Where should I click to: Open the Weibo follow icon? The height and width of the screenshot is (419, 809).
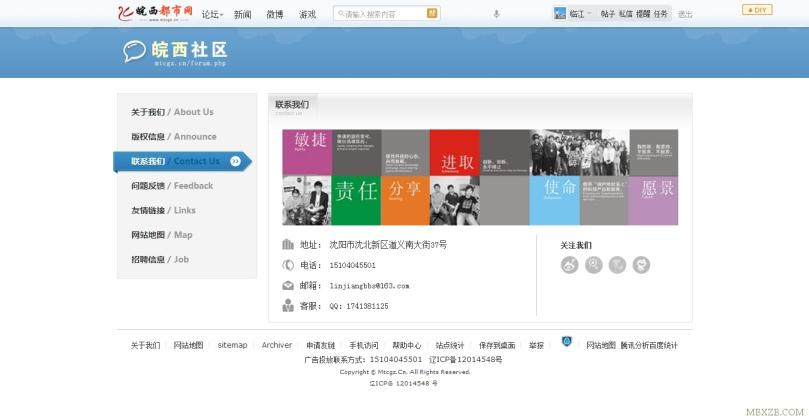pos(570,265)
